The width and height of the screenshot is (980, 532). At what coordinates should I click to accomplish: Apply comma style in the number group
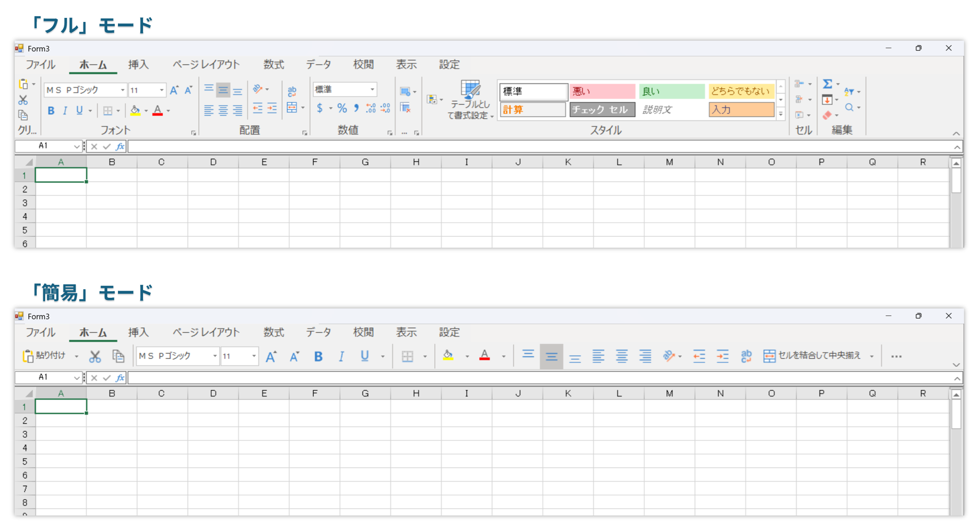pos(357,108)
